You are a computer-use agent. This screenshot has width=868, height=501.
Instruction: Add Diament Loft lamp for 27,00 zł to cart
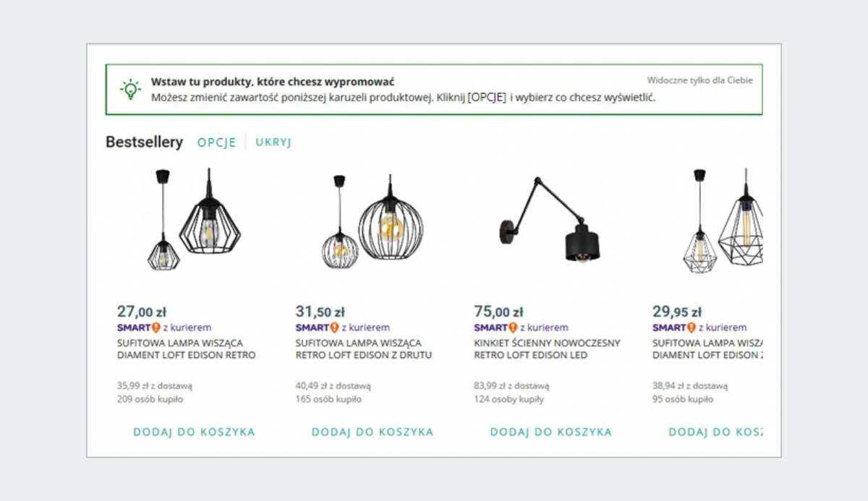pos(194,432)
